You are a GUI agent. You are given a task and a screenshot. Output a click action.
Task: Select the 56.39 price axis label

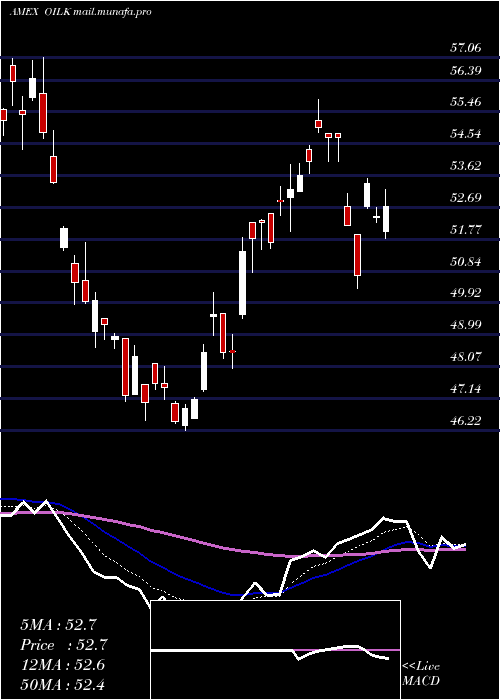[466, 70]
